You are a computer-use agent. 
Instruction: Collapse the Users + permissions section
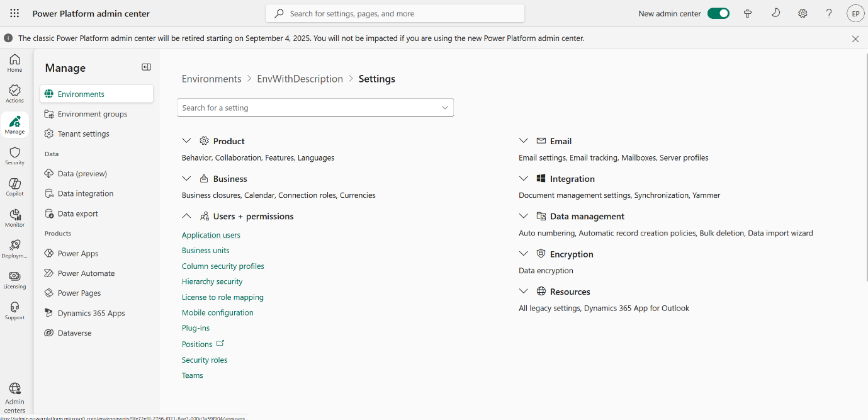click(x=186, y=216)
